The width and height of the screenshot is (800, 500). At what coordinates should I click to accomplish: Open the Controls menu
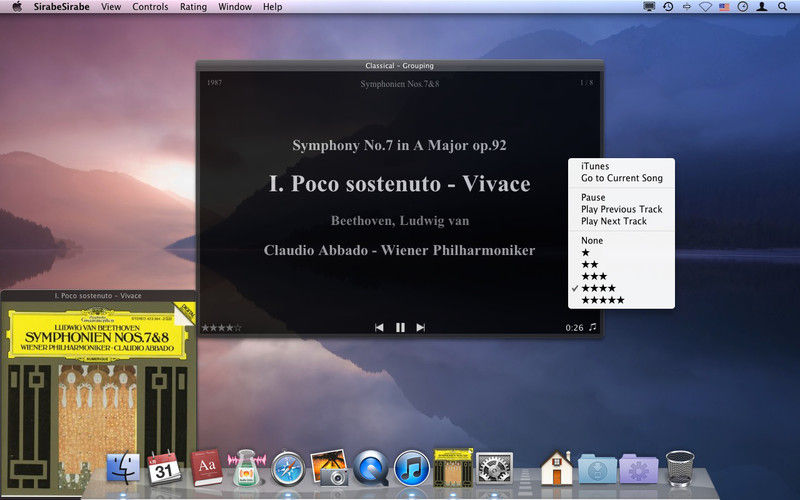pos(150,7)
